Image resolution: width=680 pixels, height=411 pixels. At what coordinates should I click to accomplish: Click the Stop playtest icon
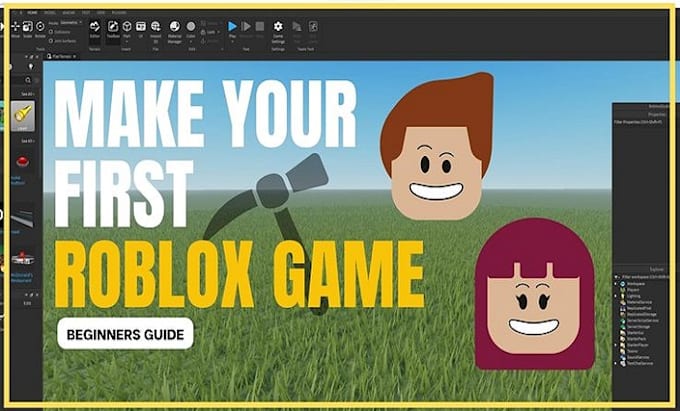coord(260,26)
